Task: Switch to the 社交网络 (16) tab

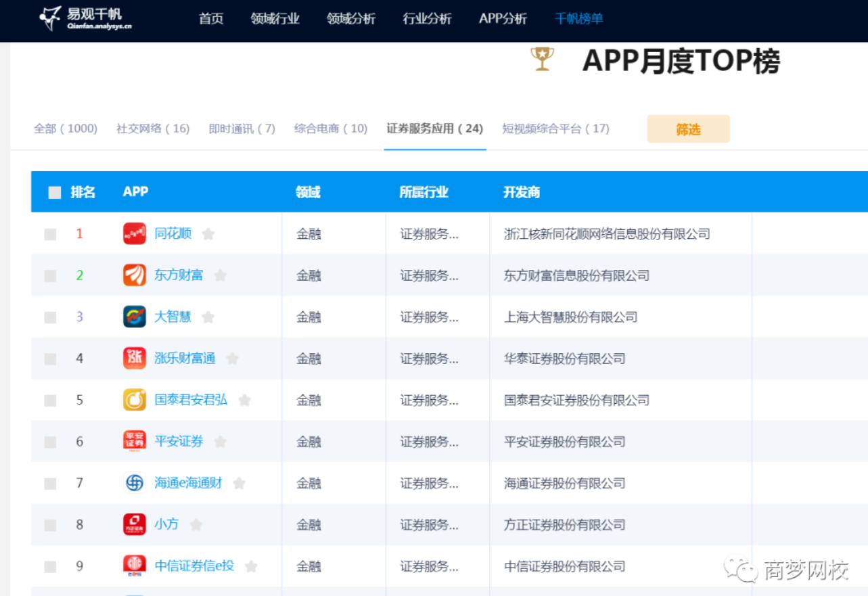Action: [153, 129]
